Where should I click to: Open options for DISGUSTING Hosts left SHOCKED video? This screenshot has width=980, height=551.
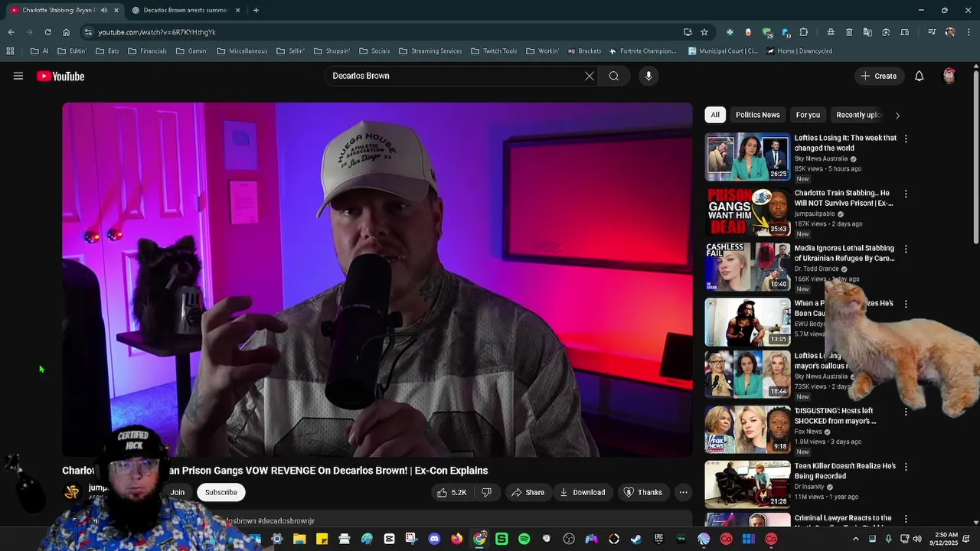click(906, 411)
